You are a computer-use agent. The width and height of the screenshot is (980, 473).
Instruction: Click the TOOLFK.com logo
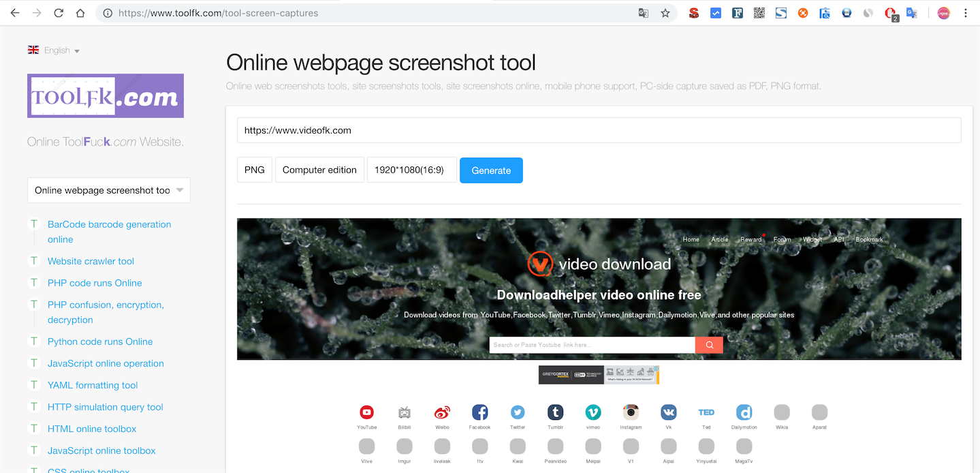[105, 95]
